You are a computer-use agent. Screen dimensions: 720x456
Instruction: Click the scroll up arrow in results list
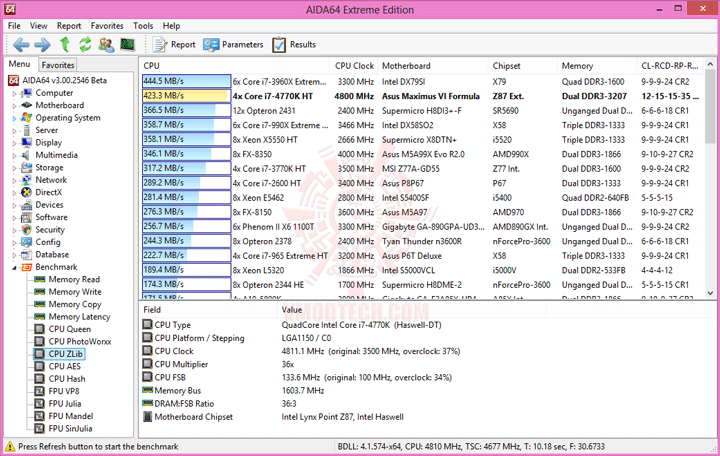point(710,65)
